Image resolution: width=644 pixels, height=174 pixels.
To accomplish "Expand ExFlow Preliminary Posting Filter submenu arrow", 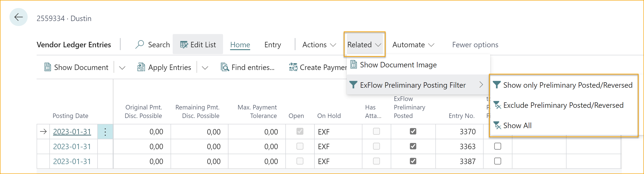I will 481,85.
